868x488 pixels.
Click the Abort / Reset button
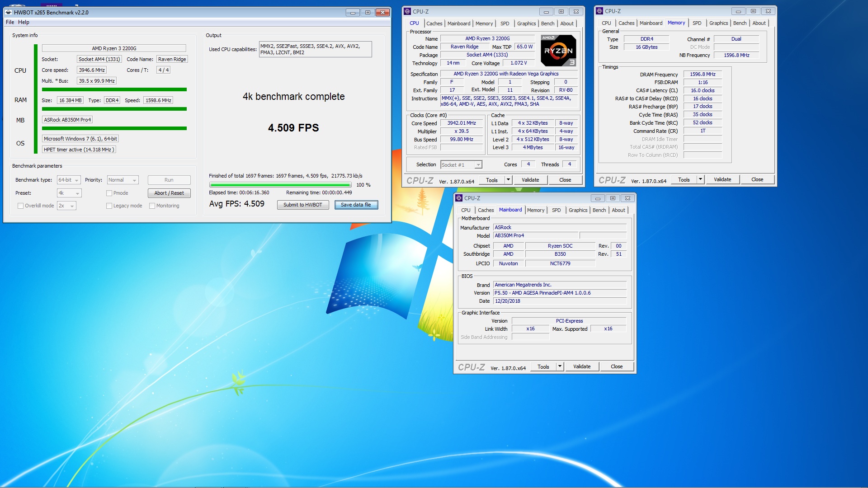coord(169,193)
